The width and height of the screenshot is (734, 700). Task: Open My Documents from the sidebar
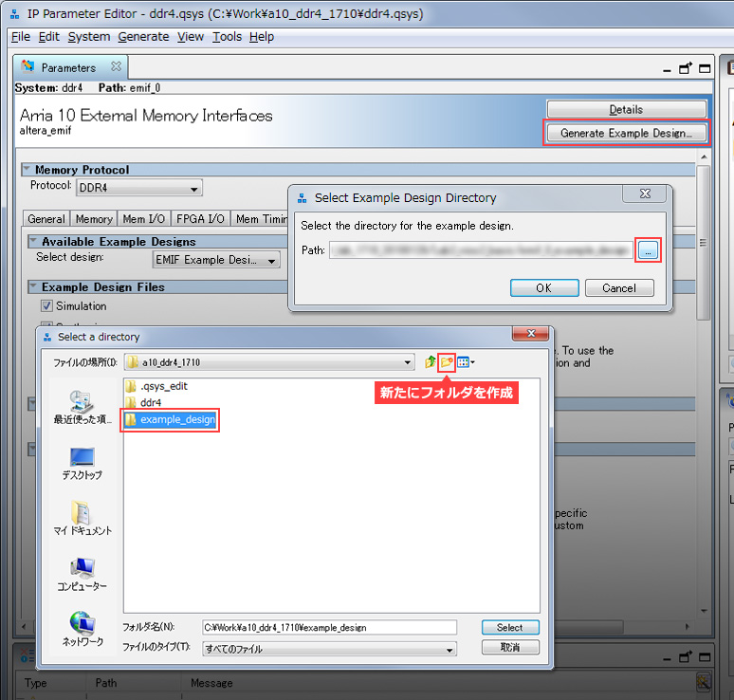coord(83,517)
